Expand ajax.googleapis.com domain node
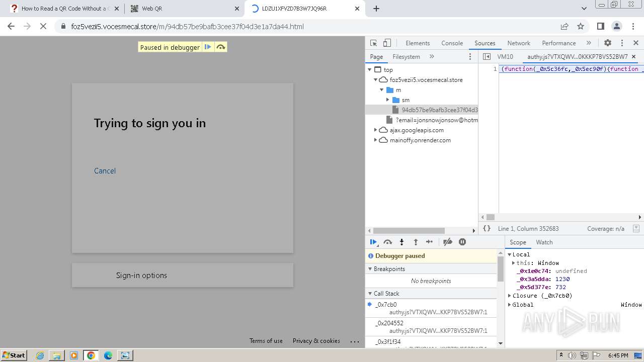This screenshot has height=362, width=644. (x=375, y=130)
